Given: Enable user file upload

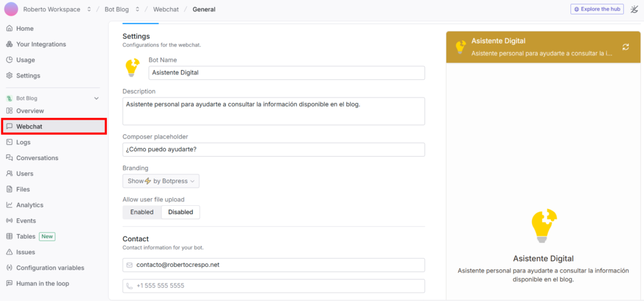Looking at the screenshot, I should point(142,212).
